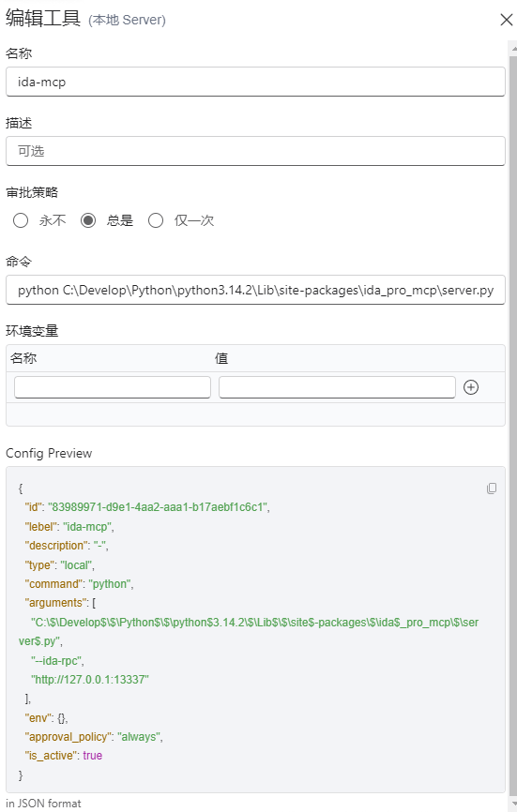The image size is (517, 812).
Task: Click the 总是 text label
Action: [120, 220]
